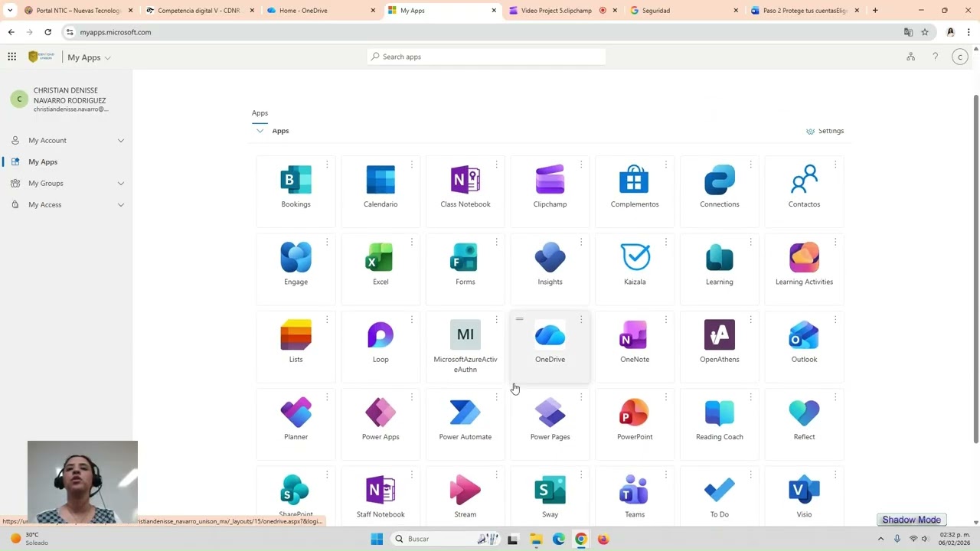980x551 pixels.
Task: Open the taskbar weather widget
Action: pos(29,539)
